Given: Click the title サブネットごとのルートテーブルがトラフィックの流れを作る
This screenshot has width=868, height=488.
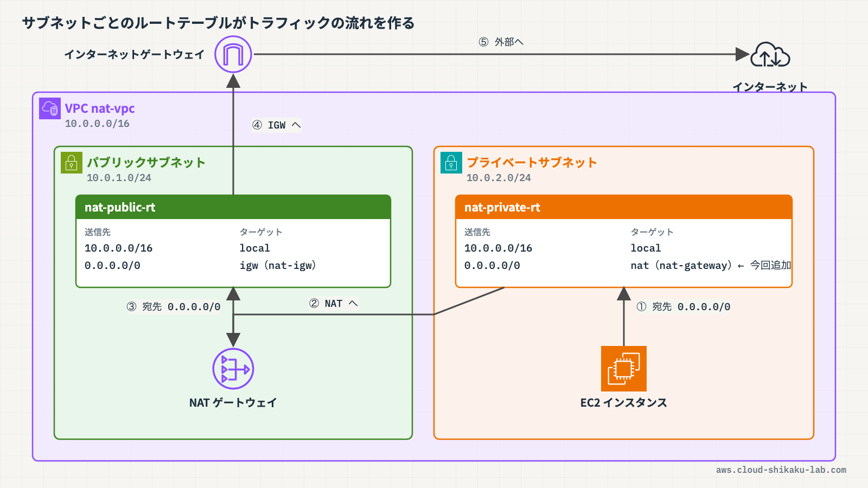Looking at the screenshot, I should click(x=218, y=23).
